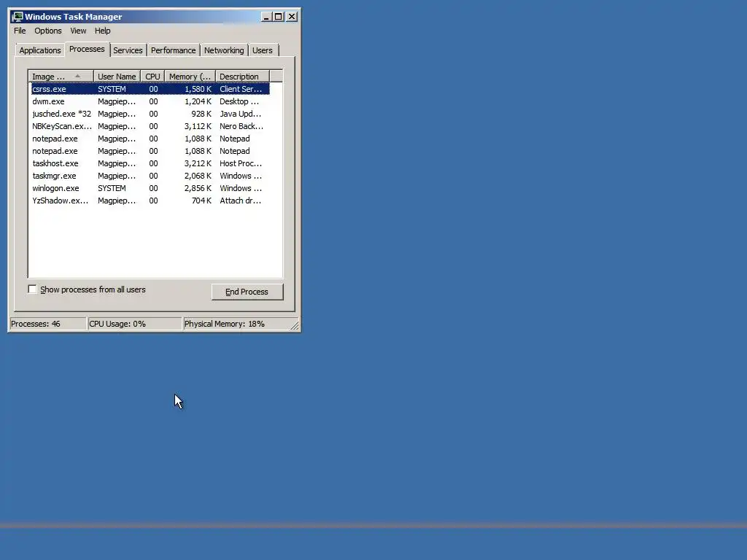Switch to the Services tab

tap(128, 50)
